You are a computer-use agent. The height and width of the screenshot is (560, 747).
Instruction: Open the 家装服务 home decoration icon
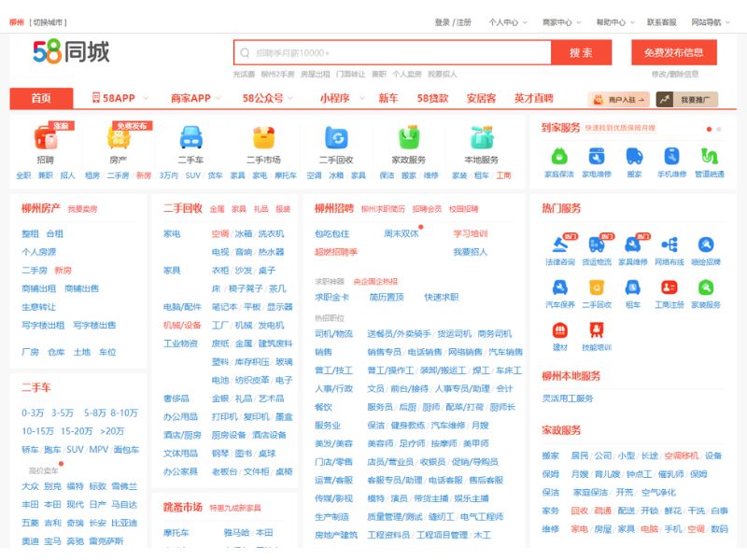coord(706,287)
